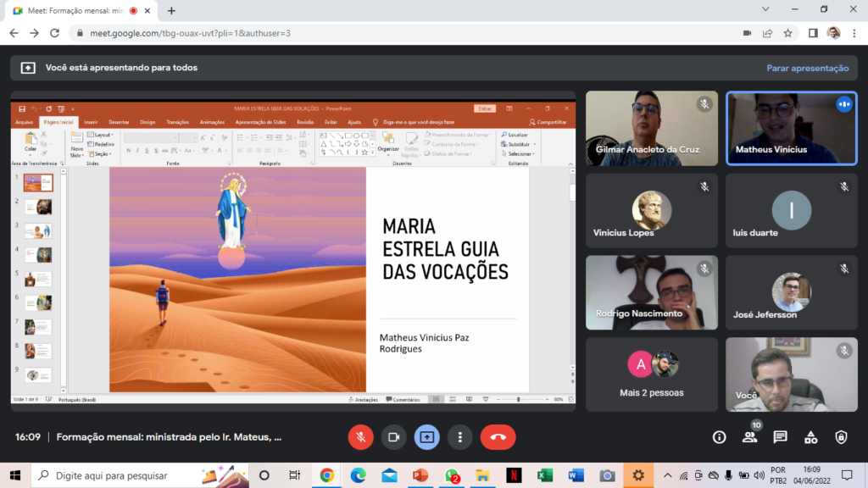Screen dimensions: 868x488
Task: Show the participants list panel
Action: (x=749, y=437)
